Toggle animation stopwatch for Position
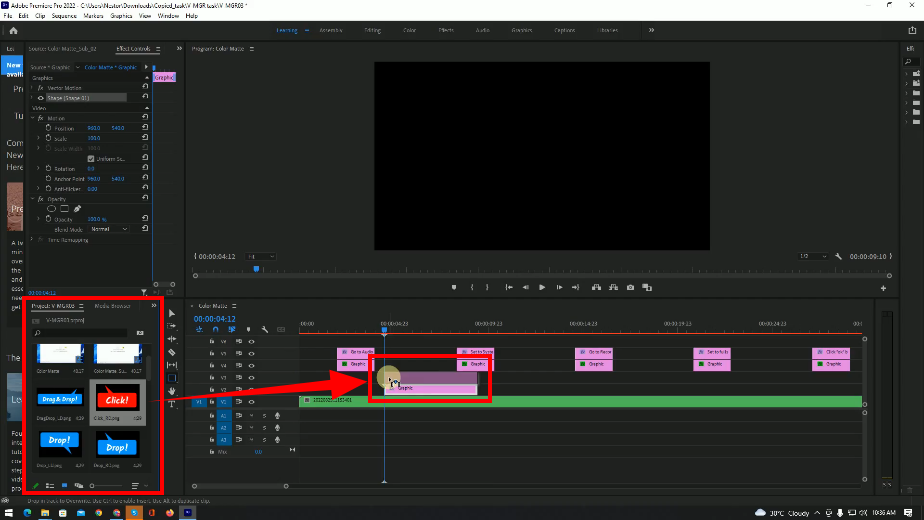 click(48, 128)
